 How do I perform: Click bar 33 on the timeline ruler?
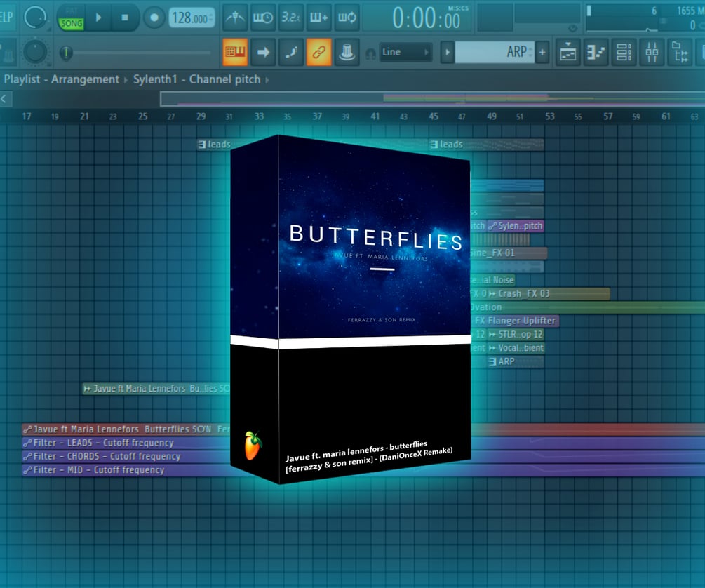[x=259, y=116]
